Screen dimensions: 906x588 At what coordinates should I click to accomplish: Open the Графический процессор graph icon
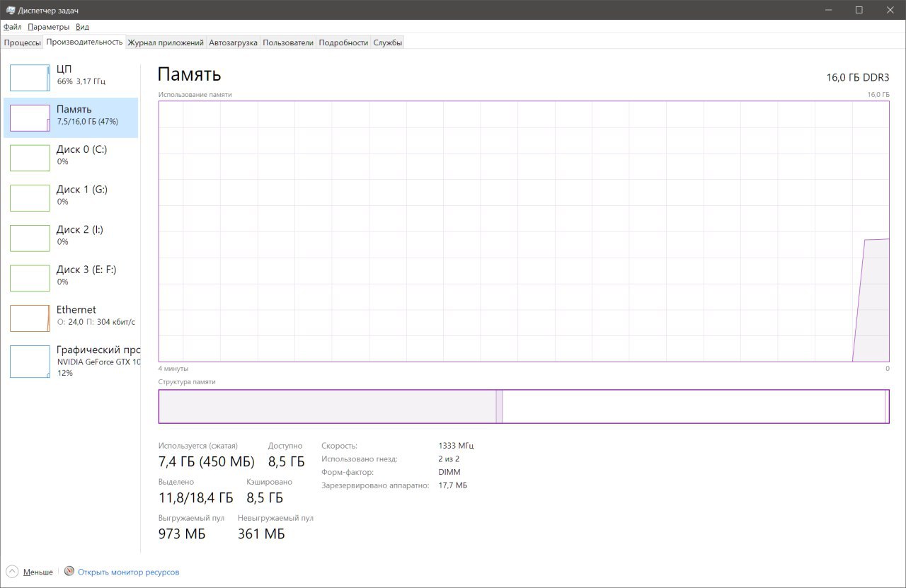[30, 361]
